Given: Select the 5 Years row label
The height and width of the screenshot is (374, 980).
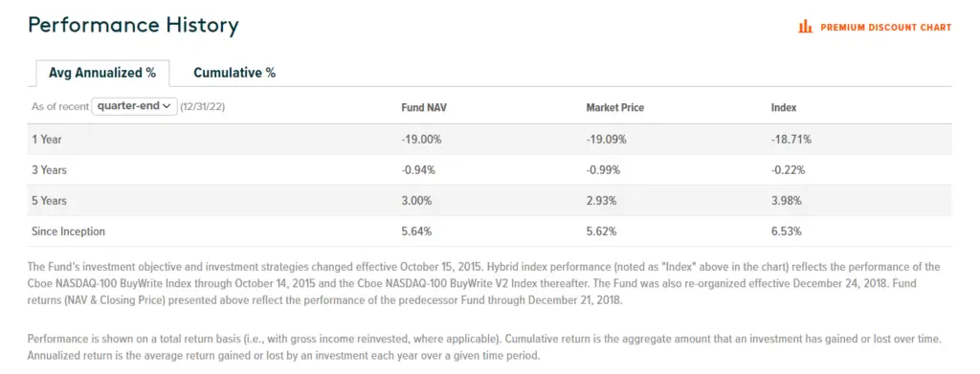Looking at the screenshot, I should pos(50,201).
